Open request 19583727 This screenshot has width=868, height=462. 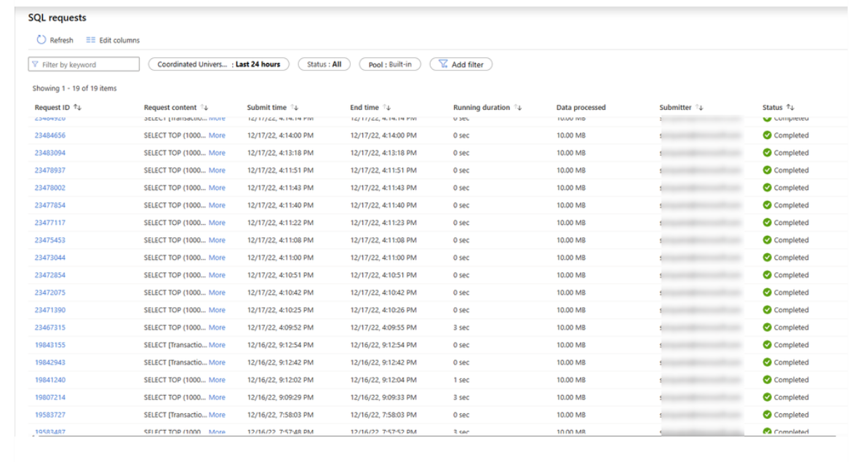pyautogui.click(x=49, y=415)
